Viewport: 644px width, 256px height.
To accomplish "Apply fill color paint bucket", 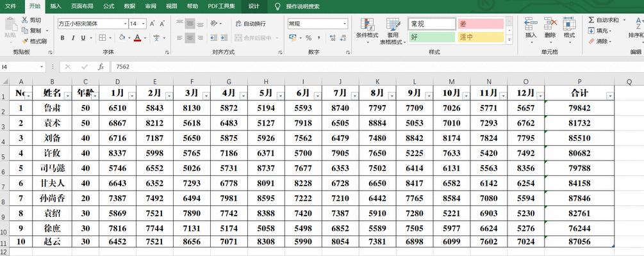I will click(122, 38).
